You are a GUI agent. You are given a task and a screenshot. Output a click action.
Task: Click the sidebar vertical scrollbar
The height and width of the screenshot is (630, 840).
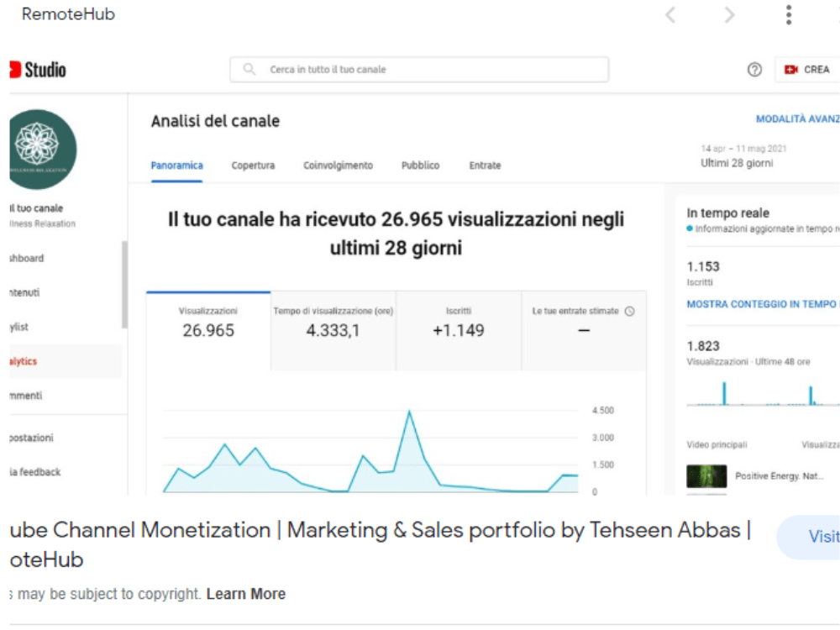click(125, 284)
